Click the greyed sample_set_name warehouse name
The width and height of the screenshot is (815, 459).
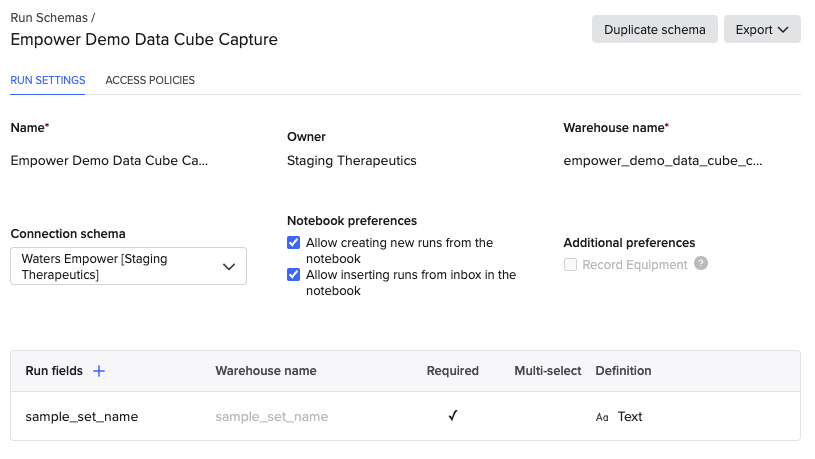(x=272, y=417)
